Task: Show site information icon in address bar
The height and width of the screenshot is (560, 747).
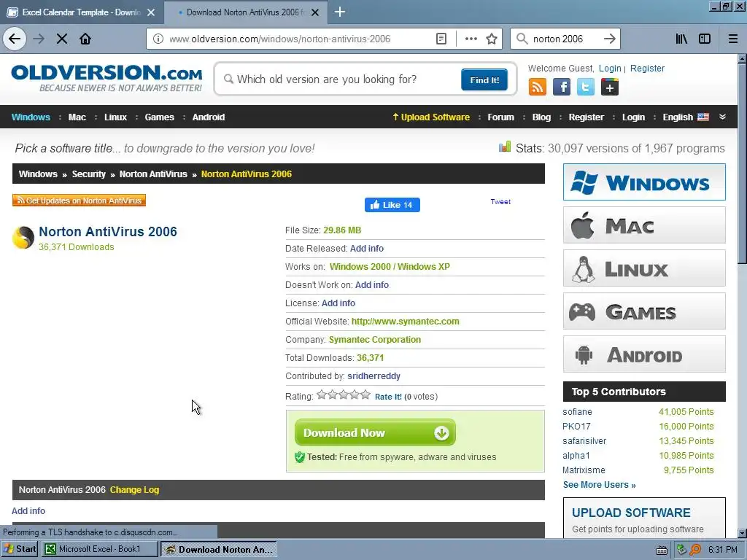Action: (158, 39)
